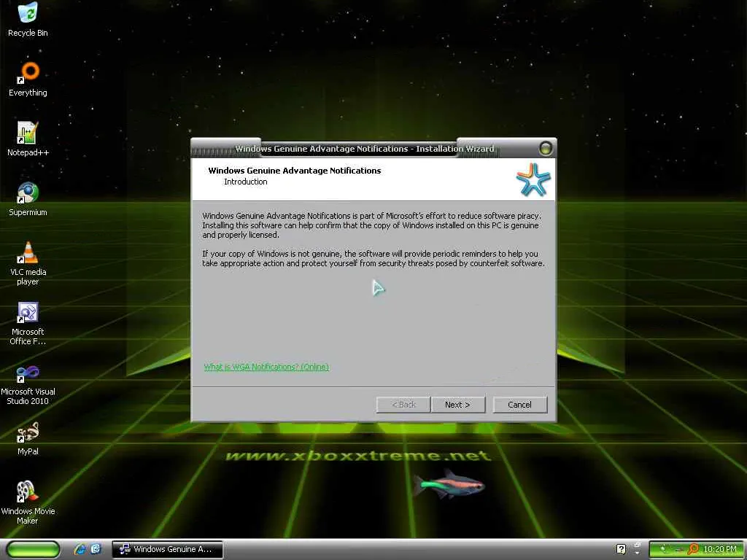Open the Recycle Bin desktop icon
This screenshot has height=560, width=747.
(28, 20)
